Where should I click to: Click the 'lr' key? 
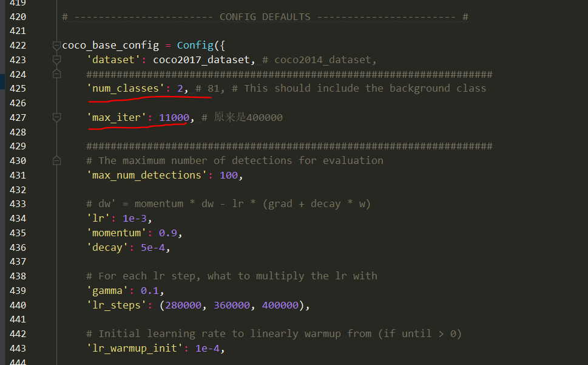[x=99, y=218]
